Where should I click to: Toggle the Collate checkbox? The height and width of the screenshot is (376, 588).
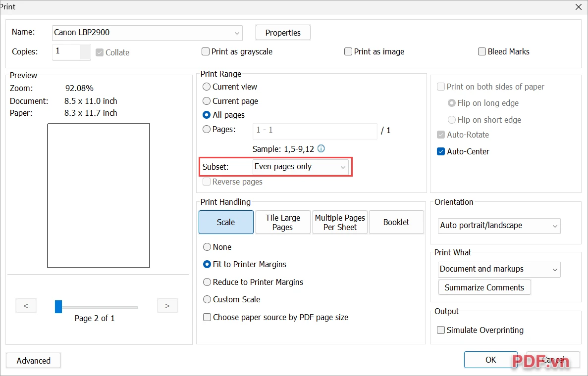coord(100,52)
